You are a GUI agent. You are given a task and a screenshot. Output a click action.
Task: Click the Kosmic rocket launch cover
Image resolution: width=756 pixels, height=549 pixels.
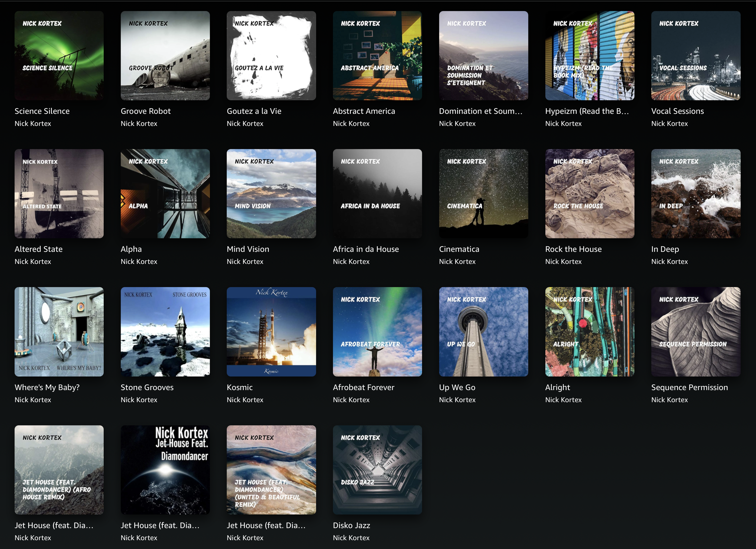(x=271, y=331)
